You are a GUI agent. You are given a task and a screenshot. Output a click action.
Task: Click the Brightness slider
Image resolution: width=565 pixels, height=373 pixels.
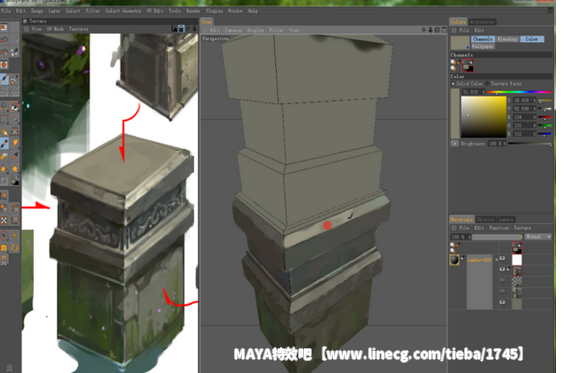(529, 144)
